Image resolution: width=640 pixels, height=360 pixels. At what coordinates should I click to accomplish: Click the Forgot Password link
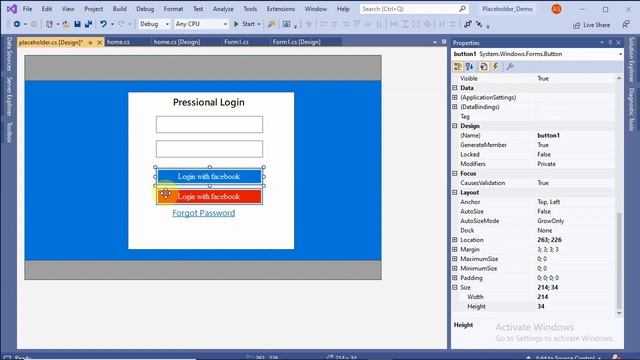(x=203, y=213)
